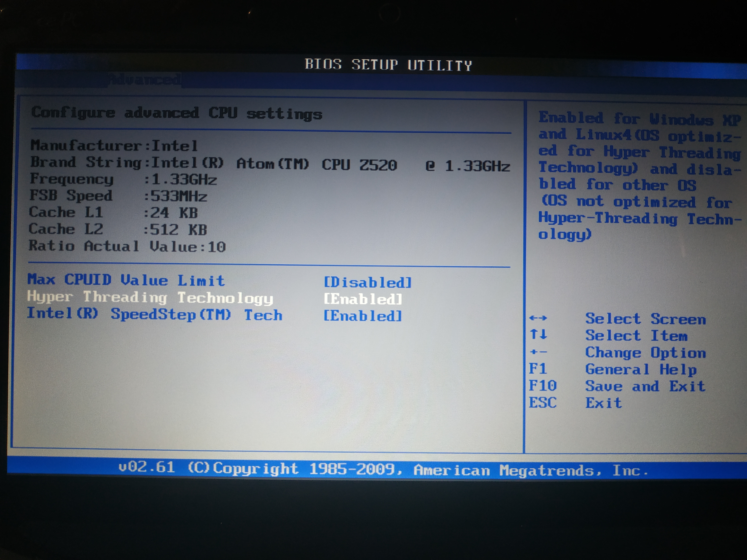
Task: Click the Configure advanced CPU settings heading
Action: coord(177,113)
